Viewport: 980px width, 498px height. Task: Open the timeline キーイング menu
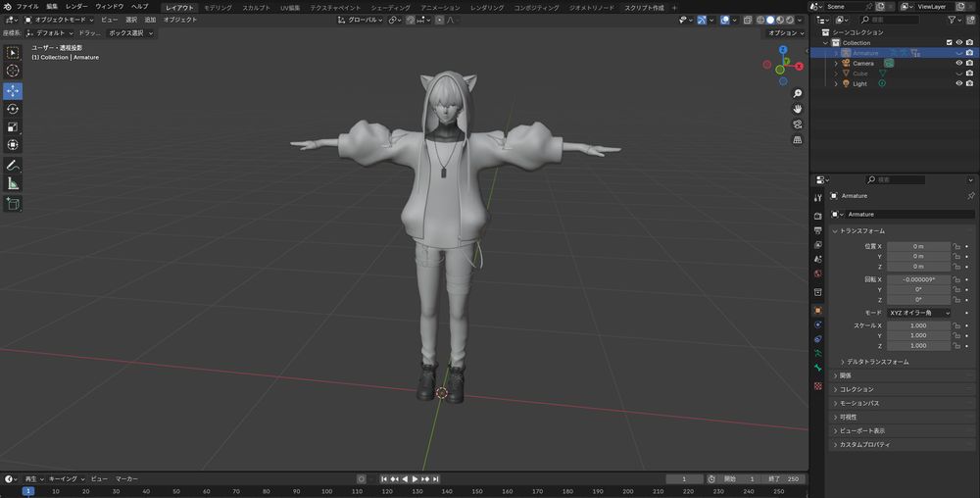point(67,479)
